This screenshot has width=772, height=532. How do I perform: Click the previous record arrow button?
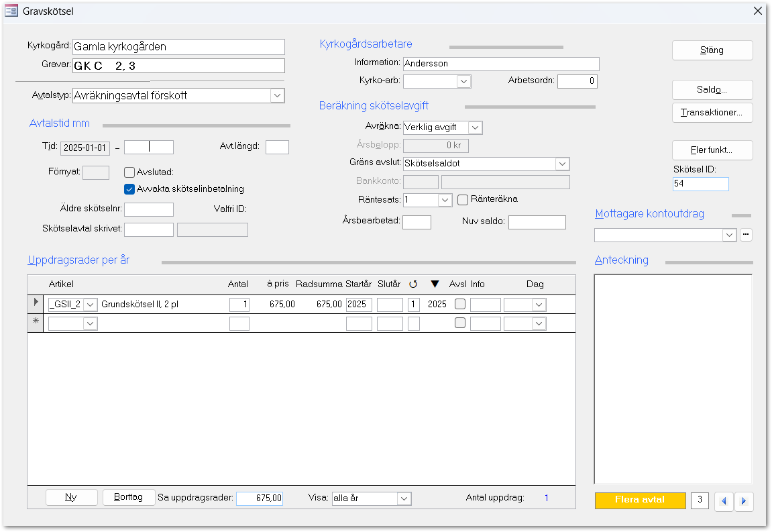tap(724, 501)
